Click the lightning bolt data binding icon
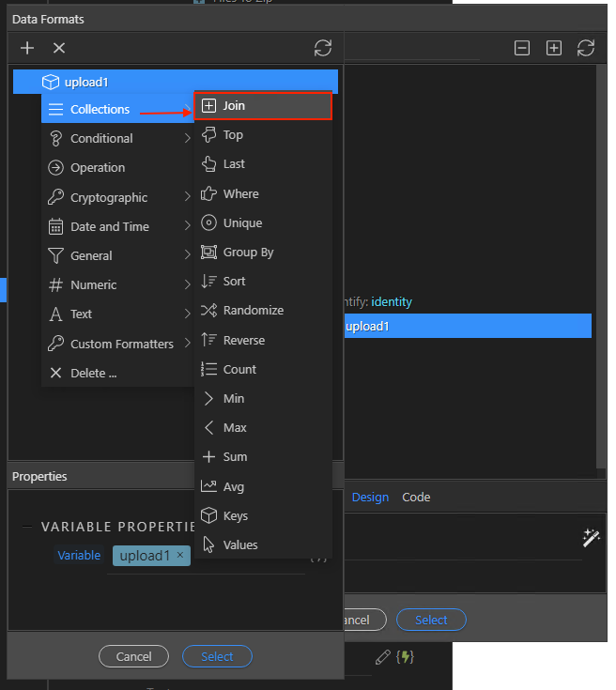The image size is (616, 690). (x=405, y=657)
